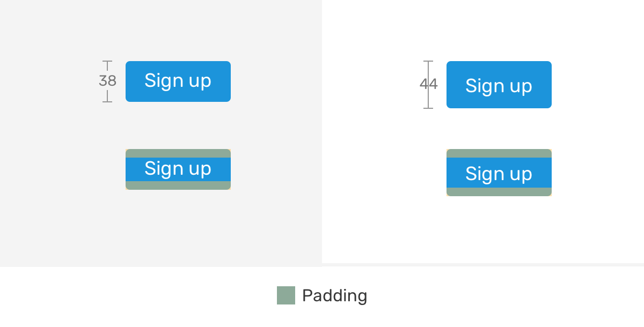Click the Sign up button beside the 44 label

click(x=499, y=85)
